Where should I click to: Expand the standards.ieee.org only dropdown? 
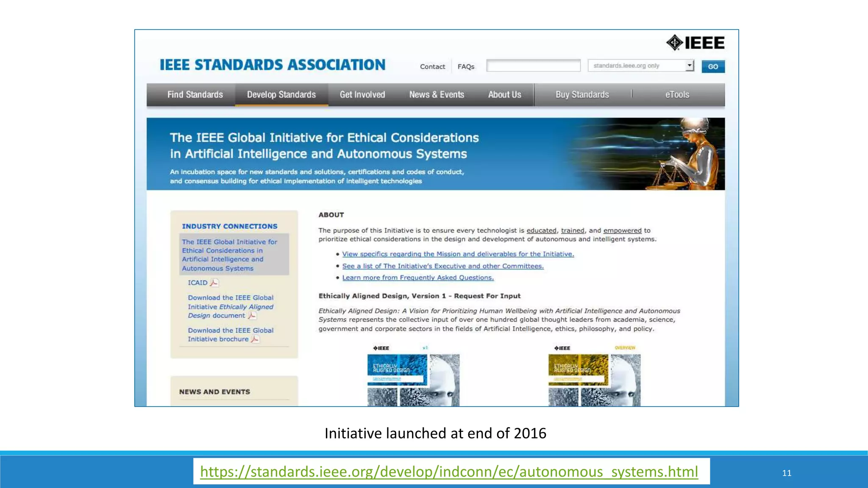tap(641, 66)
